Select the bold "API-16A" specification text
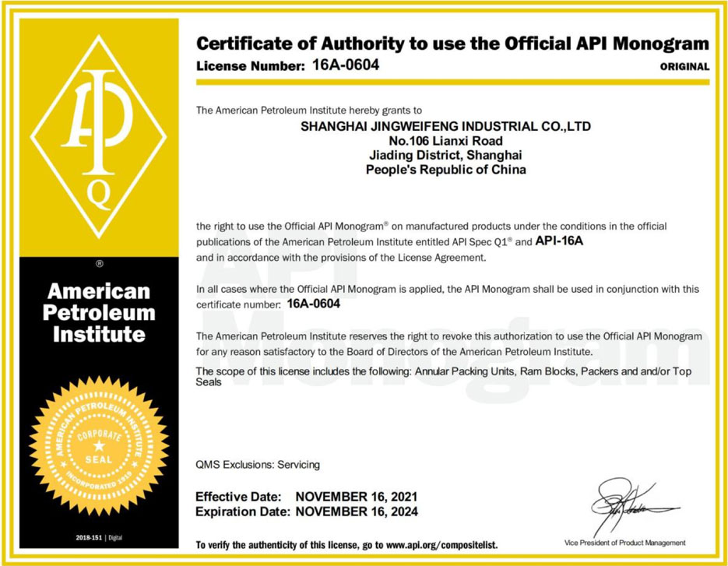This screenshot has height=566, width=728. coord(559,241)
